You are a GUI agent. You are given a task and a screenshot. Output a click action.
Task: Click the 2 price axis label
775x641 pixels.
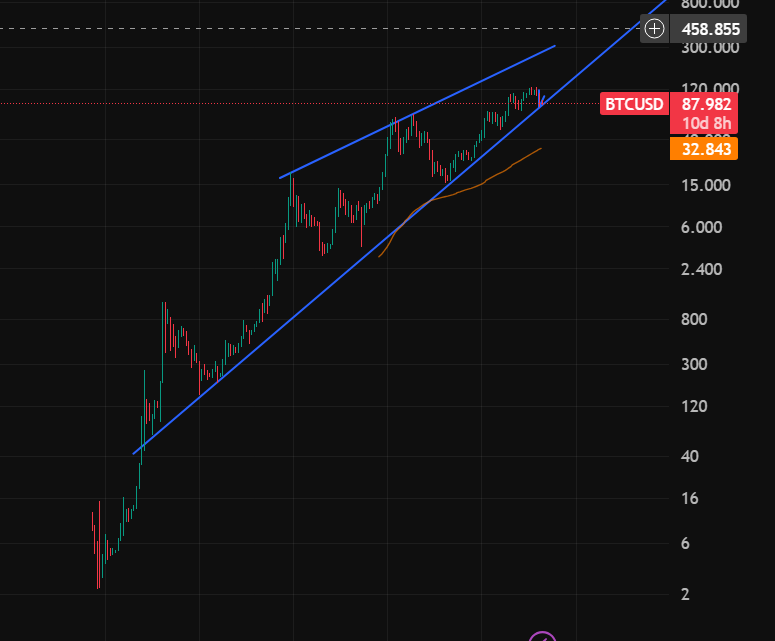coord(686,594)
